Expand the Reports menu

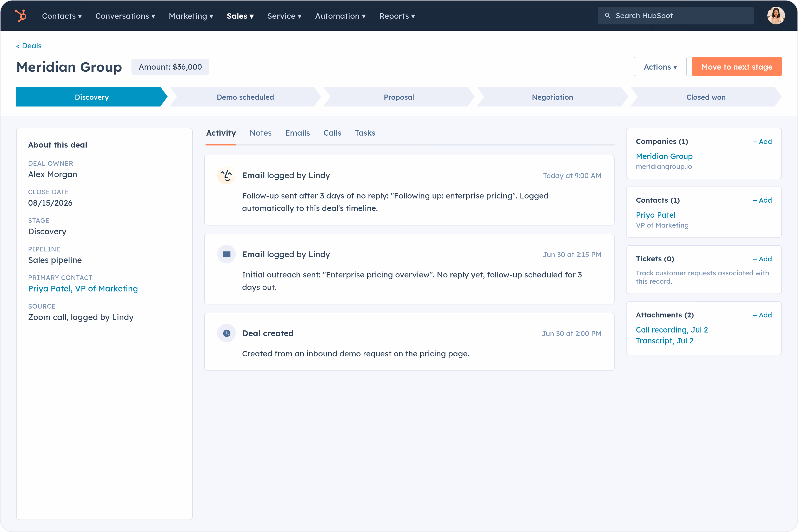[397, 16]
